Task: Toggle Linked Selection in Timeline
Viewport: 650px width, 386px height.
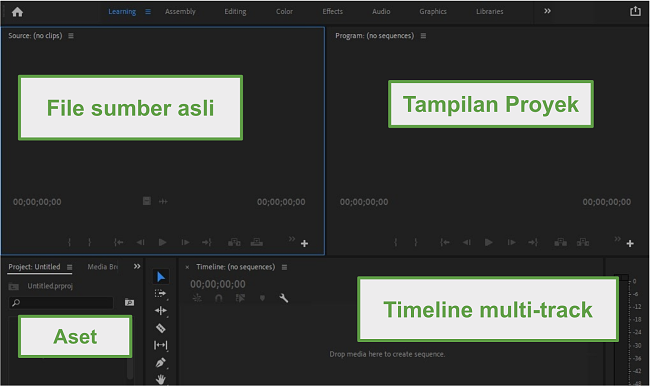Action: pyautogui.click(x=240, y=298)
